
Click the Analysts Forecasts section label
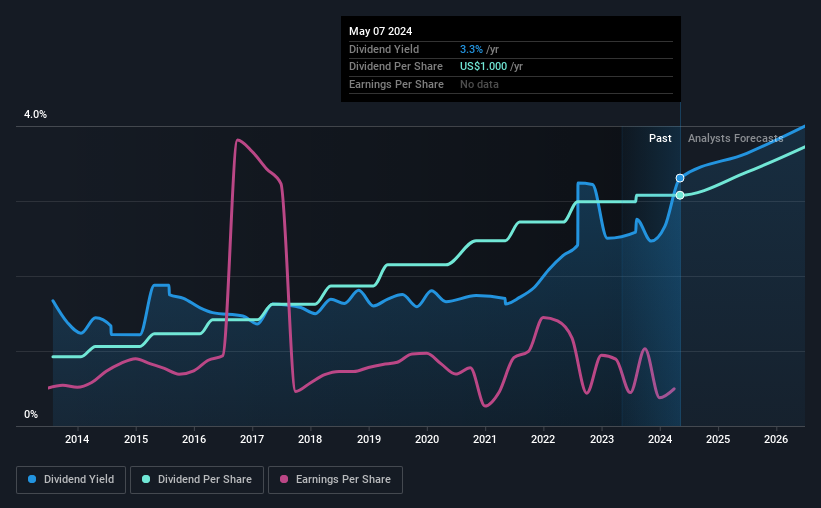click(736, 139)
